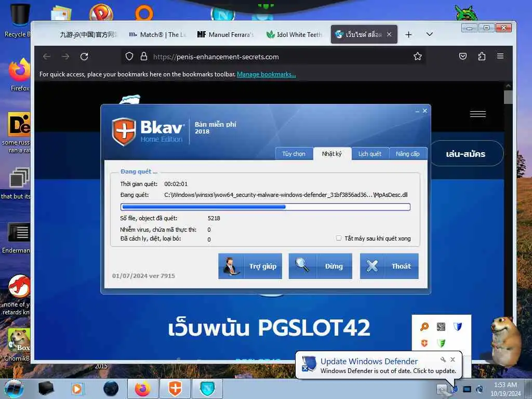Image resolution: width=532 pixels, height=399 pixels.
Task: Close the Bkav dialog window
Action: 425,111
